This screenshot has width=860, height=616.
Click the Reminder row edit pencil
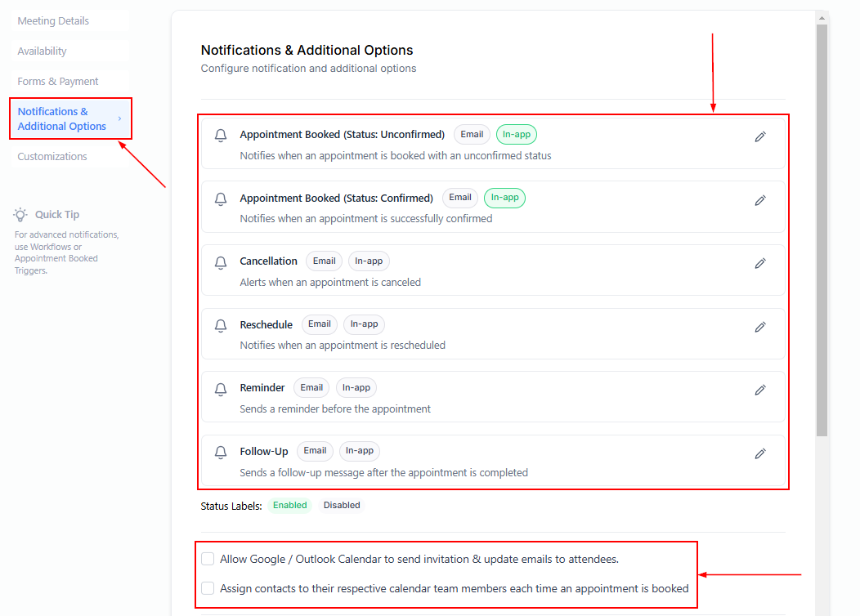759,390
